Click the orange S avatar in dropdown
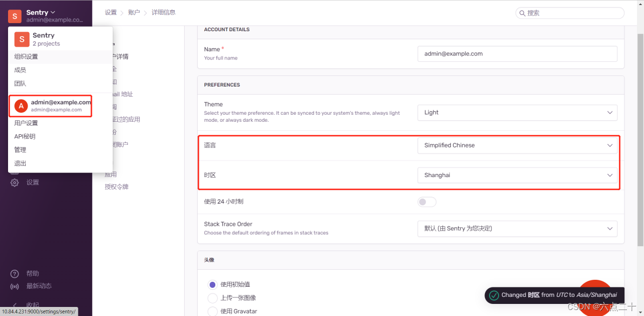 click(x=22, y=39)
